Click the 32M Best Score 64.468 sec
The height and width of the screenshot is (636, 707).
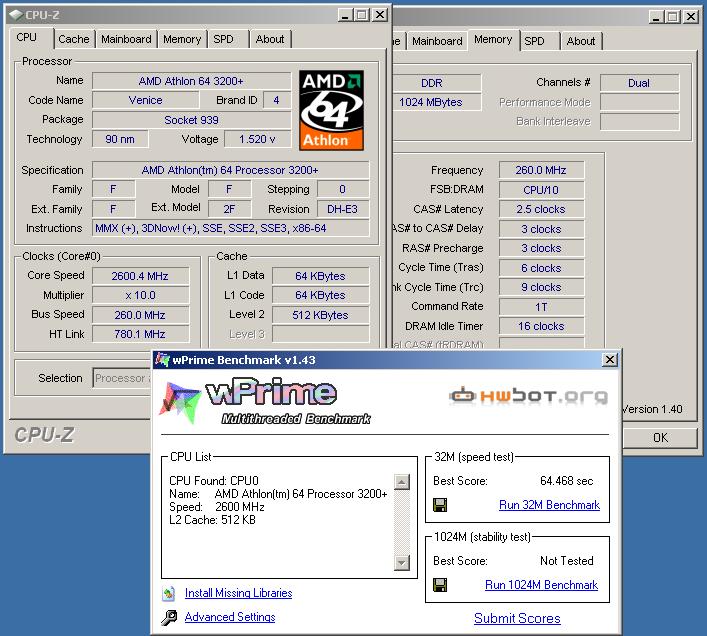point(566,481)
